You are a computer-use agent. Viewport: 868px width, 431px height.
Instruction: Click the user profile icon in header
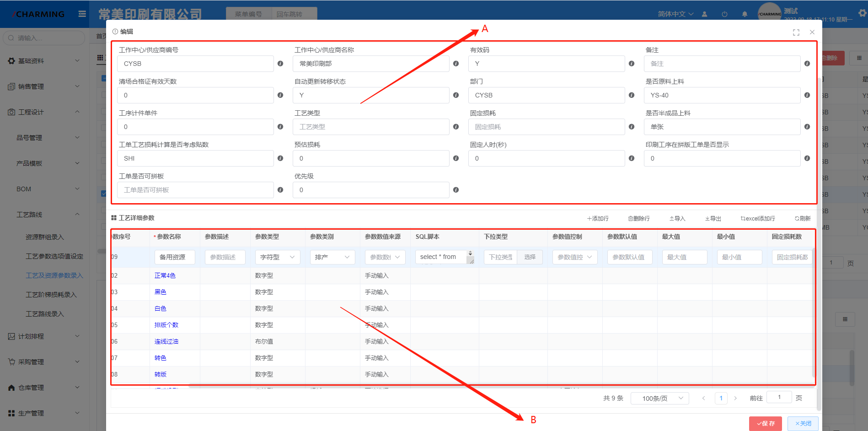(704, 14)
